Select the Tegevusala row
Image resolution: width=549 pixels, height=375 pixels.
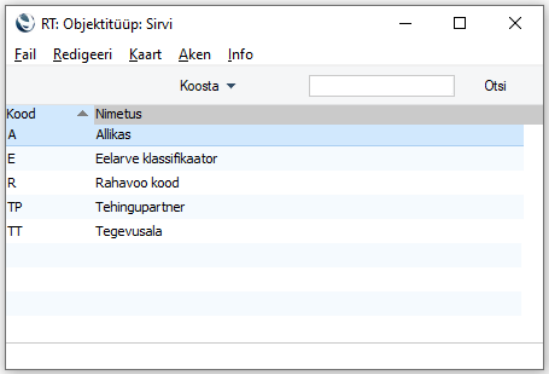(265, 231)
